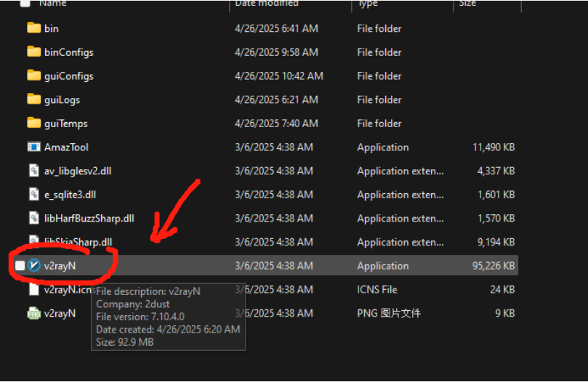This screenshot has width=588, height=382.
Task: Click the e_sqlite3.dll file name
Action: (x=70, y=195)
